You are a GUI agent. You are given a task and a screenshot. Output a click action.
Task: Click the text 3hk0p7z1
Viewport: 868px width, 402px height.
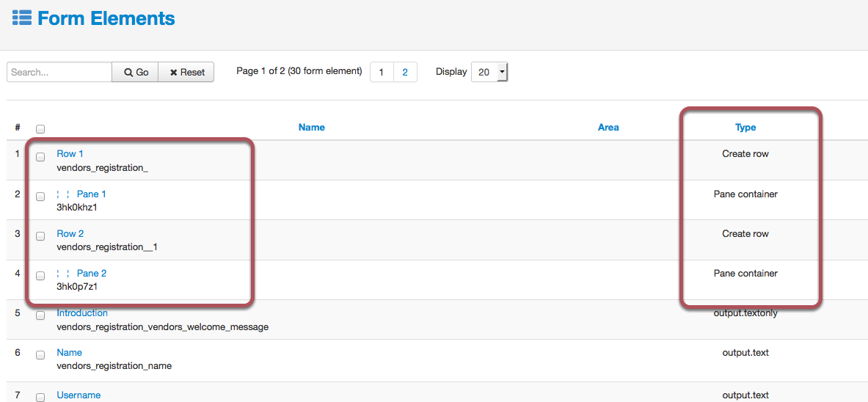pos(78,287)
